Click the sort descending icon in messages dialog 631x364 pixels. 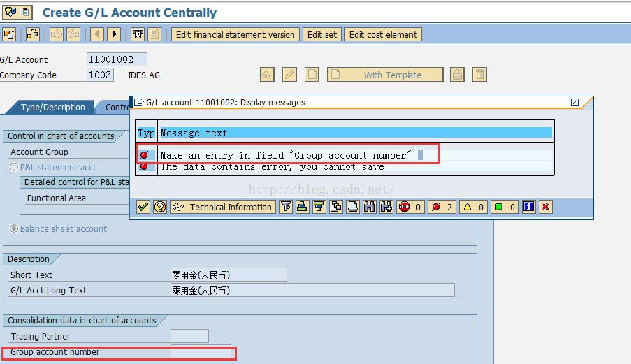319,207
